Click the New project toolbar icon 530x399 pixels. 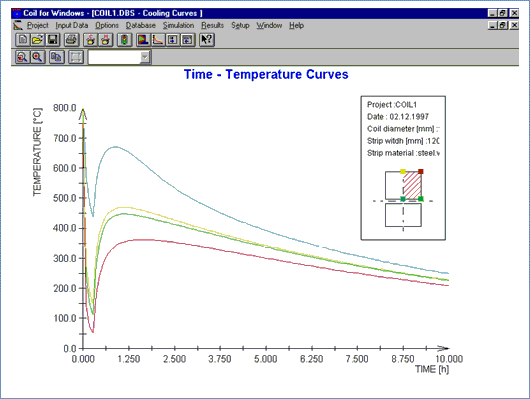[23, 40]
